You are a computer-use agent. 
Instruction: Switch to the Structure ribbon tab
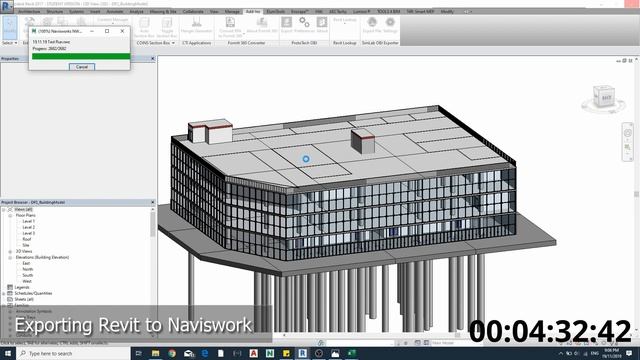point(55,12)
